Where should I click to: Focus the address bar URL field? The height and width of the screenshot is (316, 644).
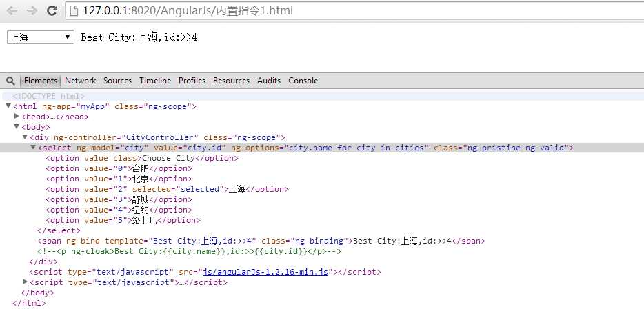[x=354, y=10]
